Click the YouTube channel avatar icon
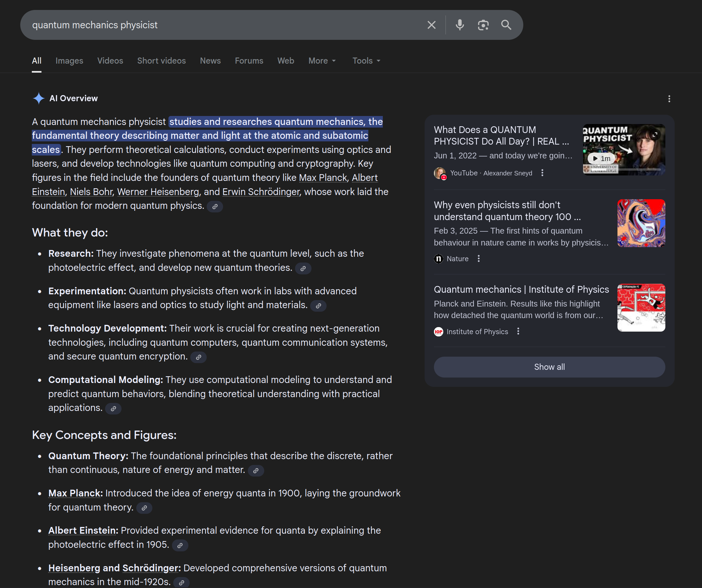 point(440,173)
